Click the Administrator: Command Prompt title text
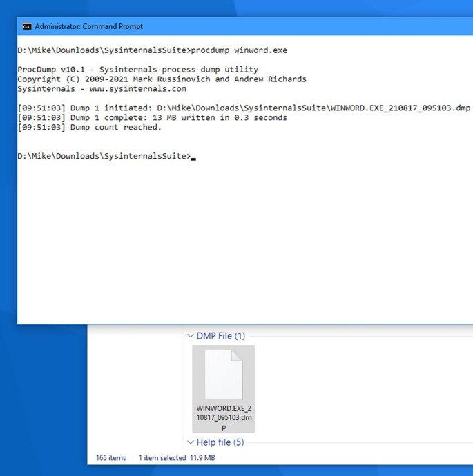 point(88,26)
